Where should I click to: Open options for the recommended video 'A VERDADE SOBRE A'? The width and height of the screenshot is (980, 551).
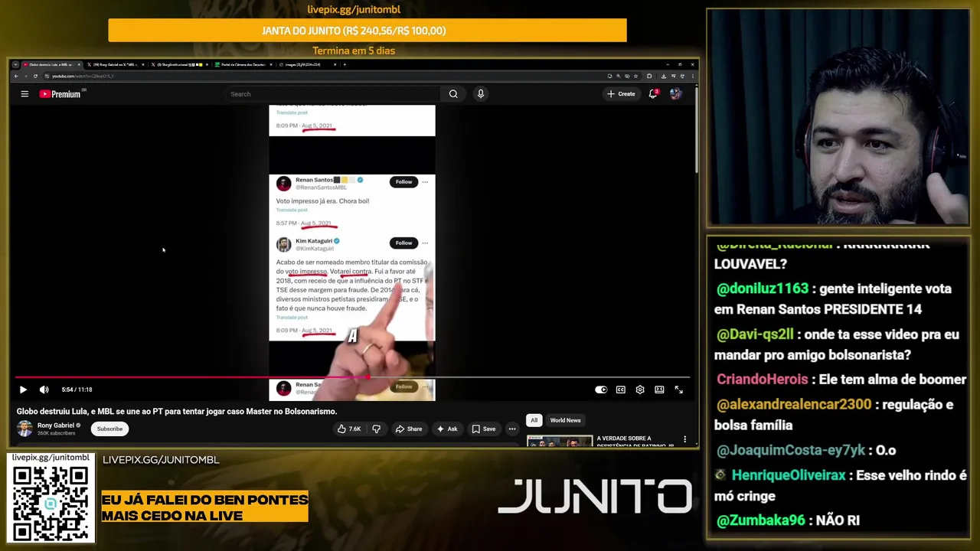tap(685, 440)
